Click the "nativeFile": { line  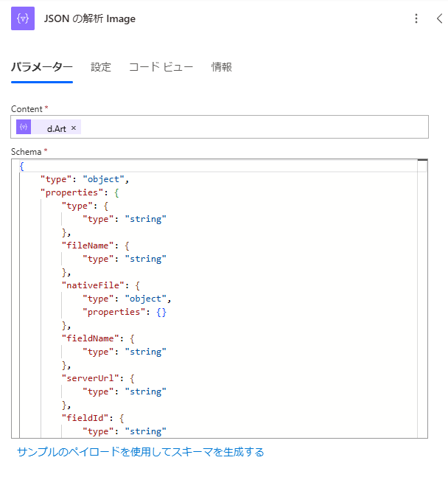(x=101, y=285)
